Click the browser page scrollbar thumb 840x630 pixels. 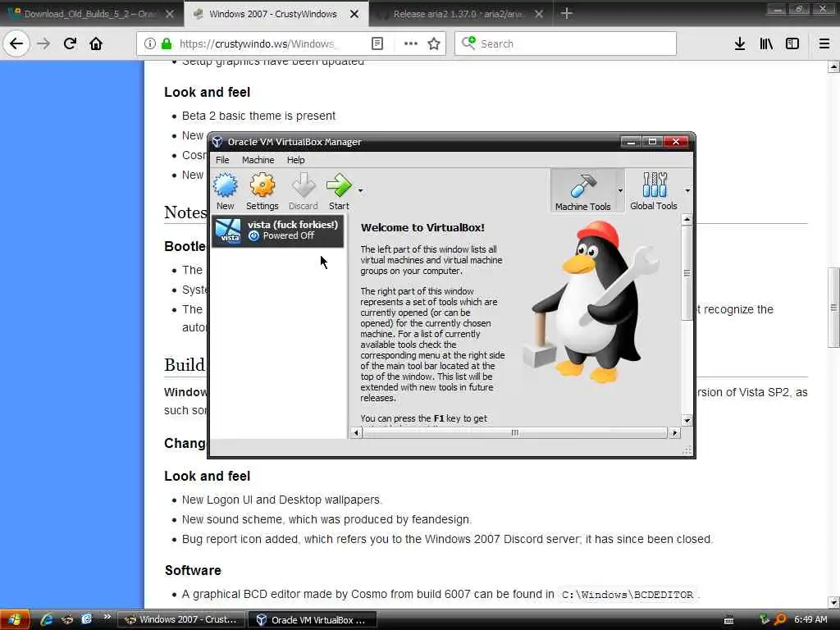[833, 307]
